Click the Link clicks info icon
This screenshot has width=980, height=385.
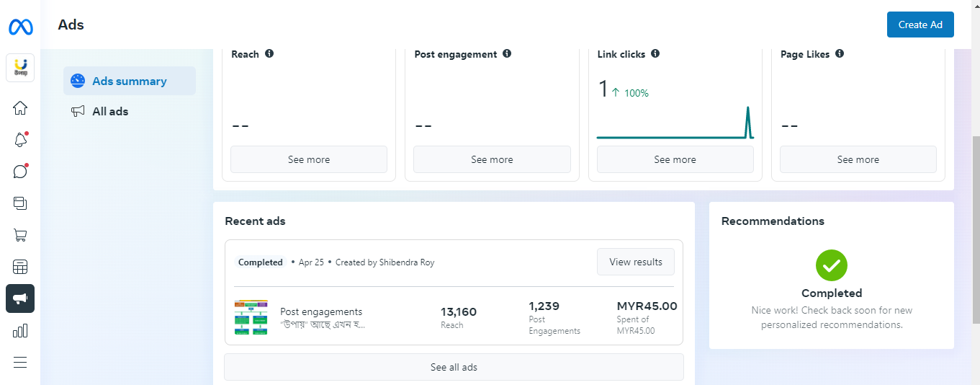[x=655, y=54]
